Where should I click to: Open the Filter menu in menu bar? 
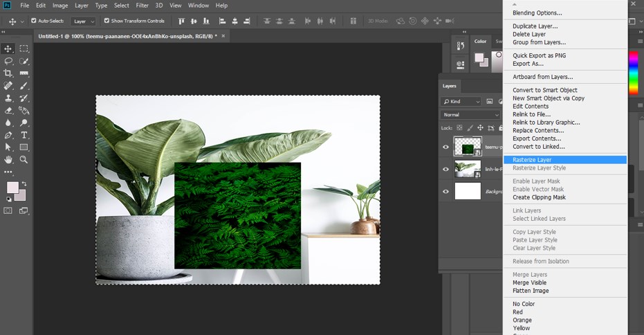click(x=142, y=6)
